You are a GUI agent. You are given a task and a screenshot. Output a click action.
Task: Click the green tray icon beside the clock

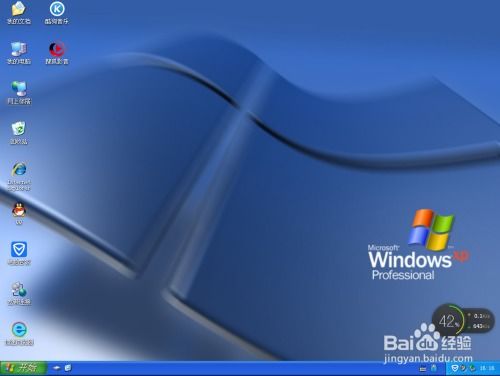tap(472, 368)
